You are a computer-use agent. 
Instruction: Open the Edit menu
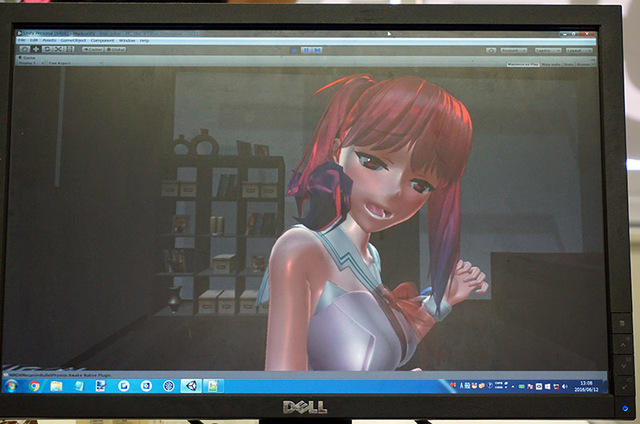33,40
